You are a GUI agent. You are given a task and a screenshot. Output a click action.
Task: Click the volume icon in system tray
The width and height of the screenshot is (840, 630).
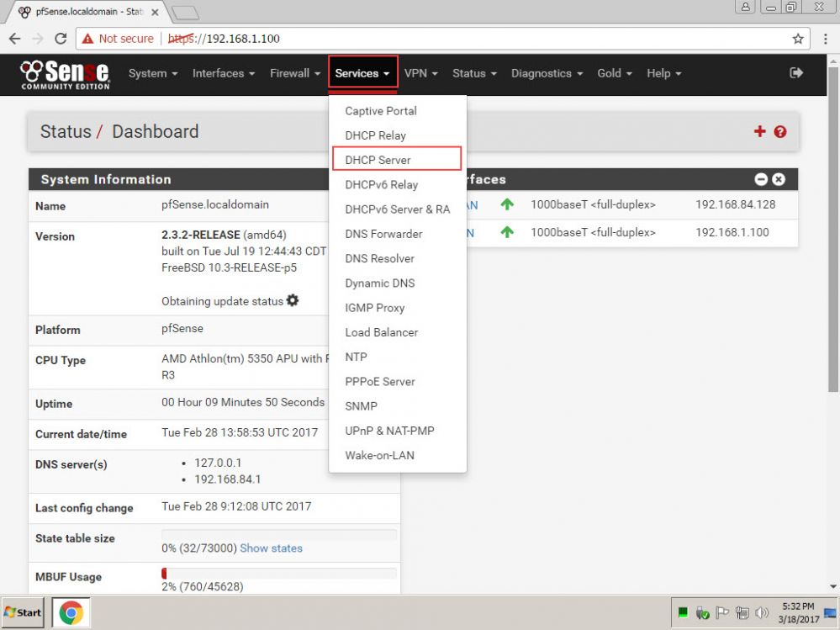click(761, 612)
